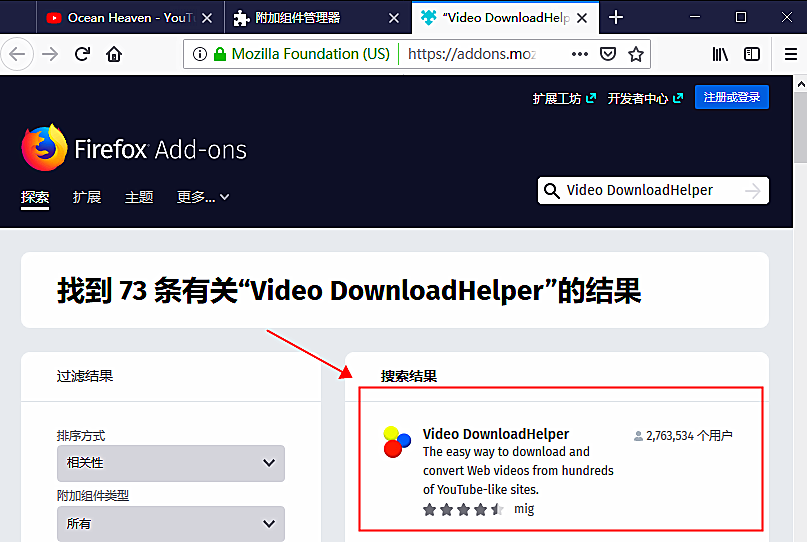Viewport: 807px width, 542px height.
Task: Click the star rating of Video DownloadHelper
Action: 463,510
